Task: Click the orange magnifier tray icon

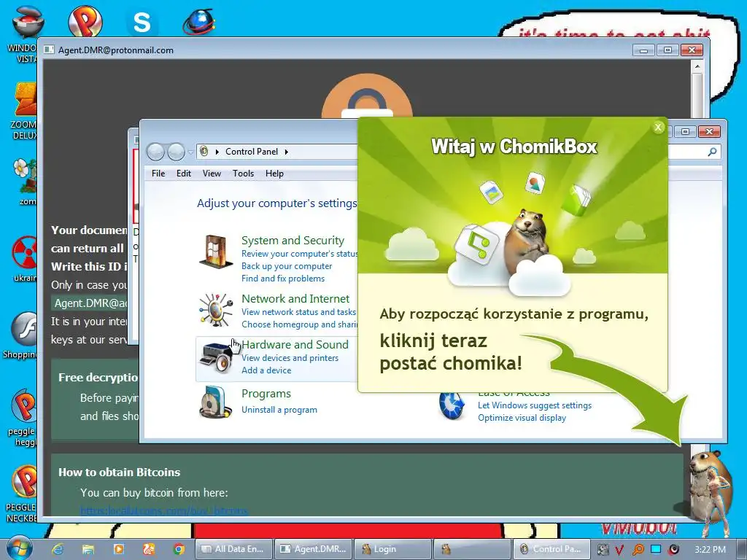Action: click(638, 550)
